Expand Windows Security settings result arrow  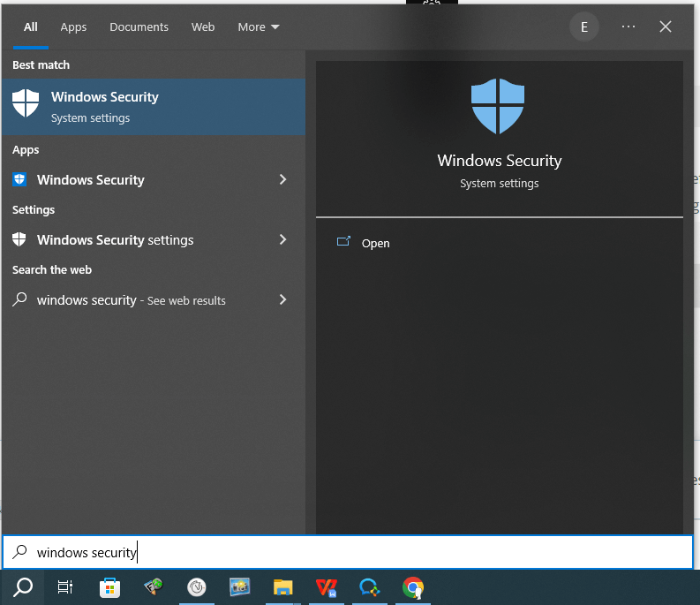pos(282,240)
